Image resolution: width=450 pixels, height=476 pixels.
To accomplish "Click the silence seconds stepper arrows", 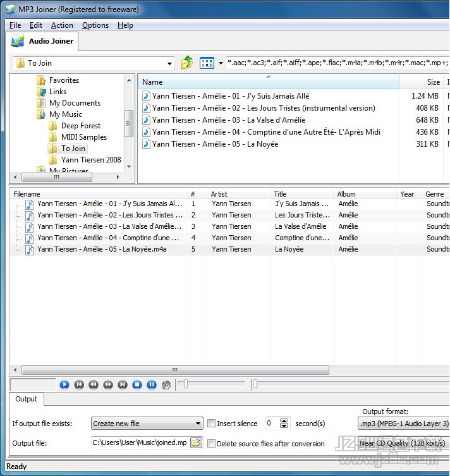I will point(284,423).
